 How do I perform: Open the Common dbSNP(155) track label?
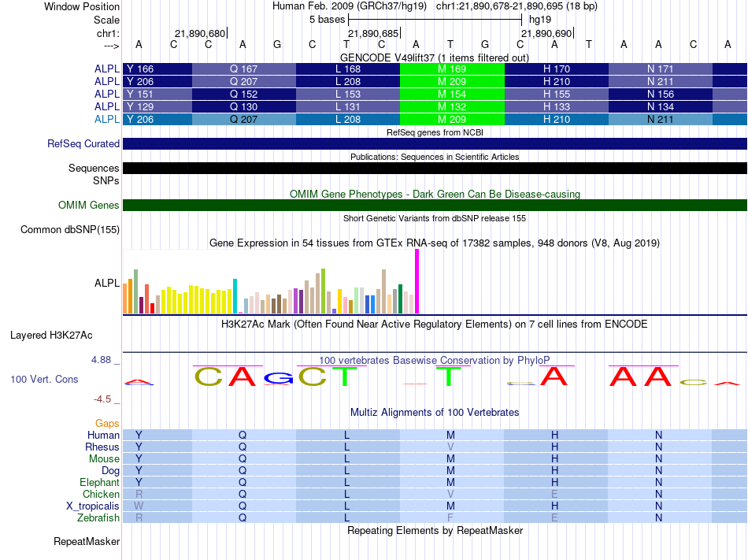[69, 229]
